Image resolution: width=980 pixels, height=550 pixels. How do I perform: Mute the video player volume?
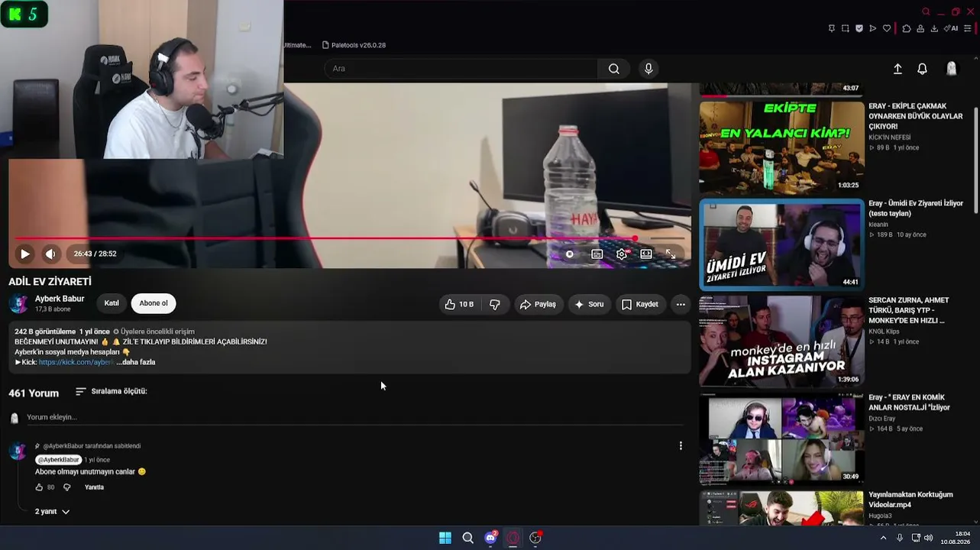point(50,254)
